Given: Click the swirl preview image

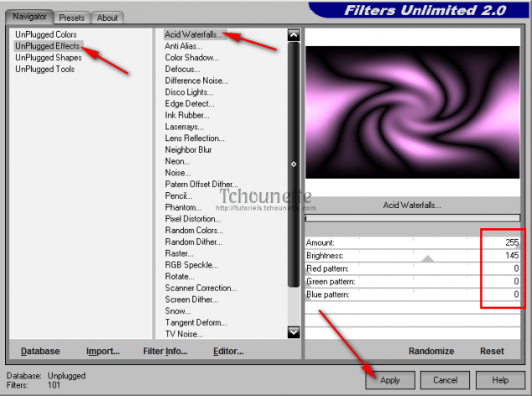Looking at the screenshot, I should (x=412, y=112).
